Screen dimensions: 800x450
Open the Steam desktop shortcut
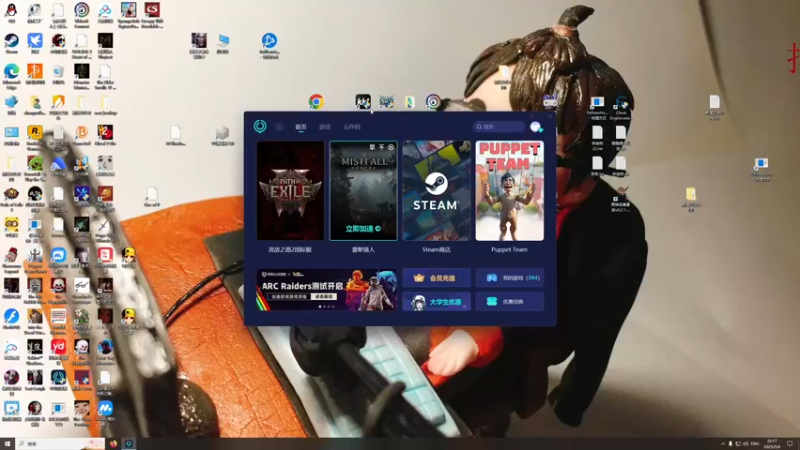pos(11,43)
